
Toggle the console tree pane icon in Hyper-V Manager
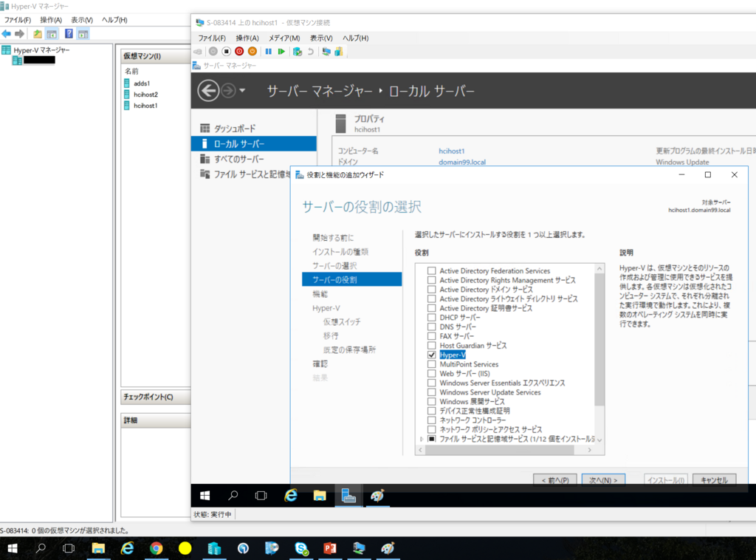pos(52,34)
